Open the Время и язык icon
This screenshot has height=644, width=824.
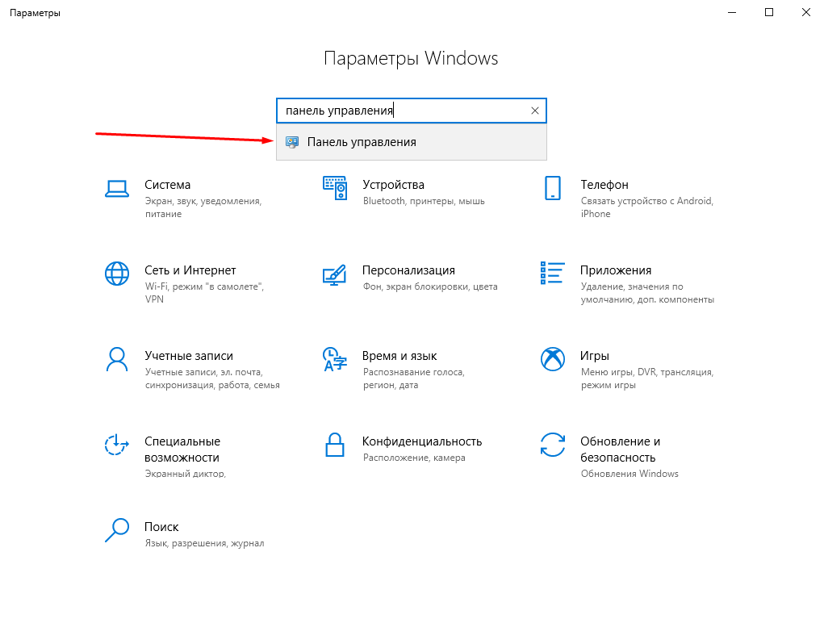point(335,359)
